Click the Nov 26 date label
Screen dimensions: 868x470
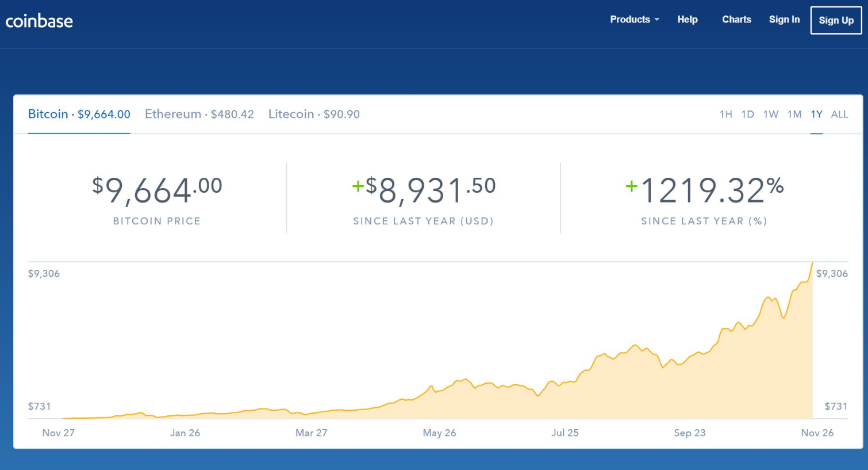817,433
